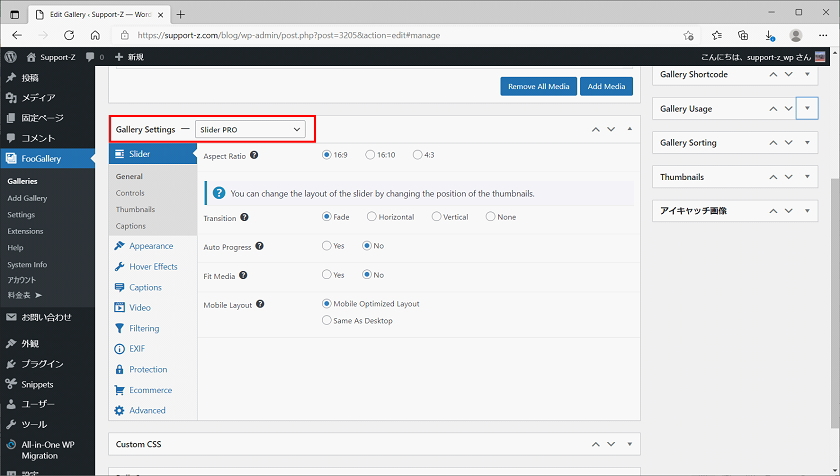Open the Video settings section

pyautogui.click(x=139, y=308)
